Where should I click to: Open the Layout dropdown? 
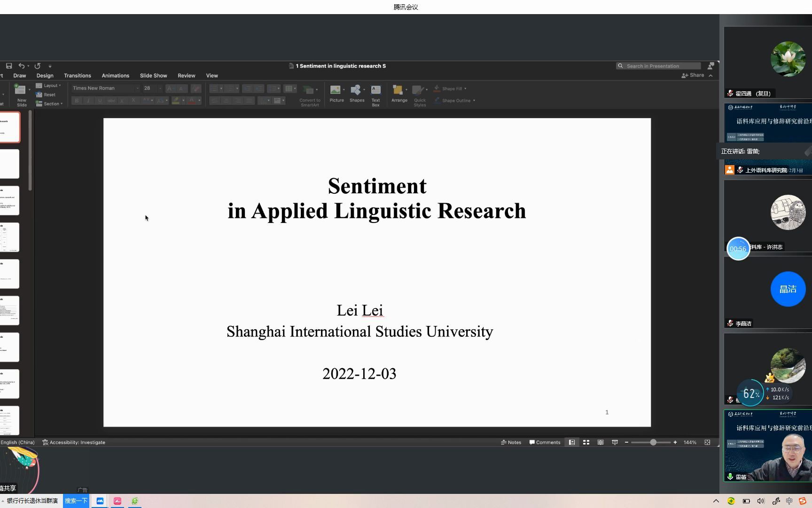tap(49, 86)
